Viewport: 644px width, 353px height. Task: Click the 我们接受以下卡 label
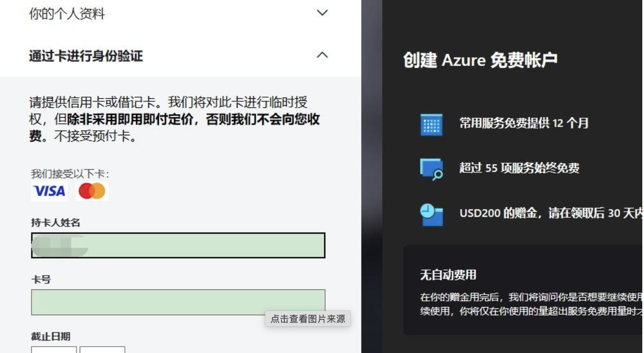pyautogui.click(x=70, y=174)
